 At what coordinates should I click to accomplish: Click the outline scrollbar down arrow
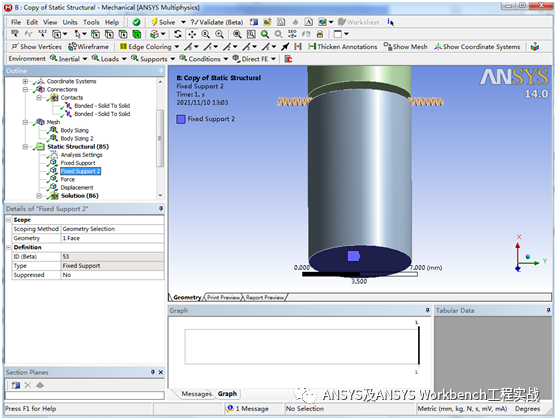click(160, 196)
